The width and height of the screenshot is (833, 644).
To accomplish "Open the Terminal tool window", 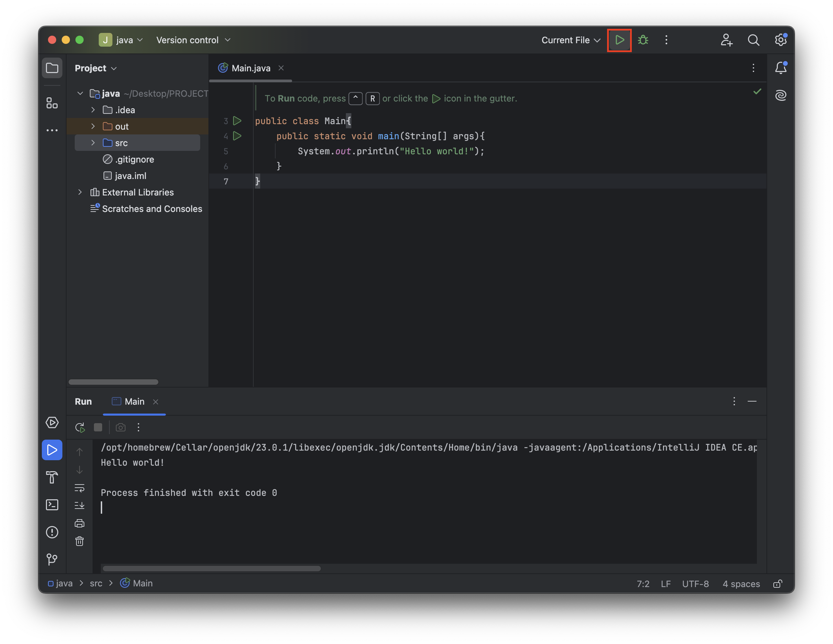I will pos(52,505).
